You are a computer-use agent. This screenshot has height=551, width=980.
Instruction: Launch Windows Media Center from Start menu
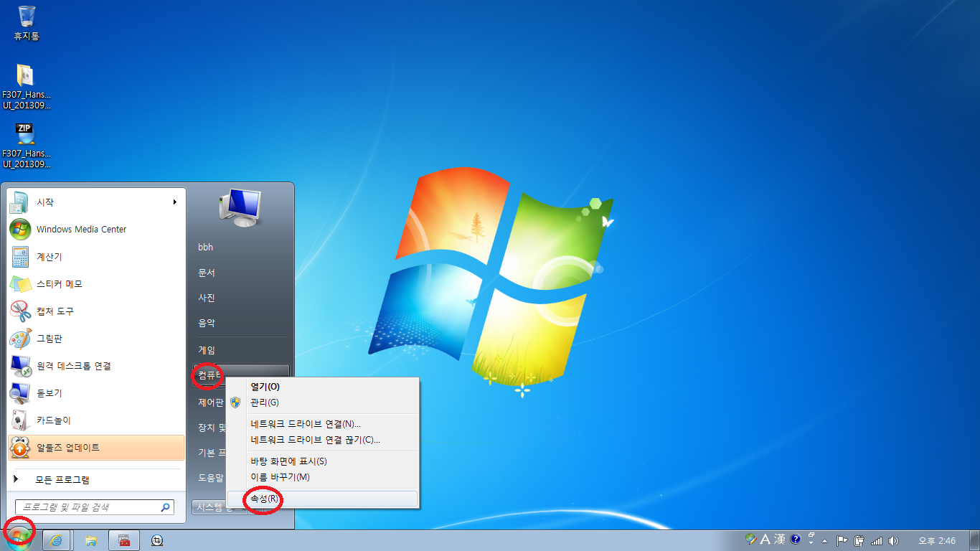coord(97,230)
